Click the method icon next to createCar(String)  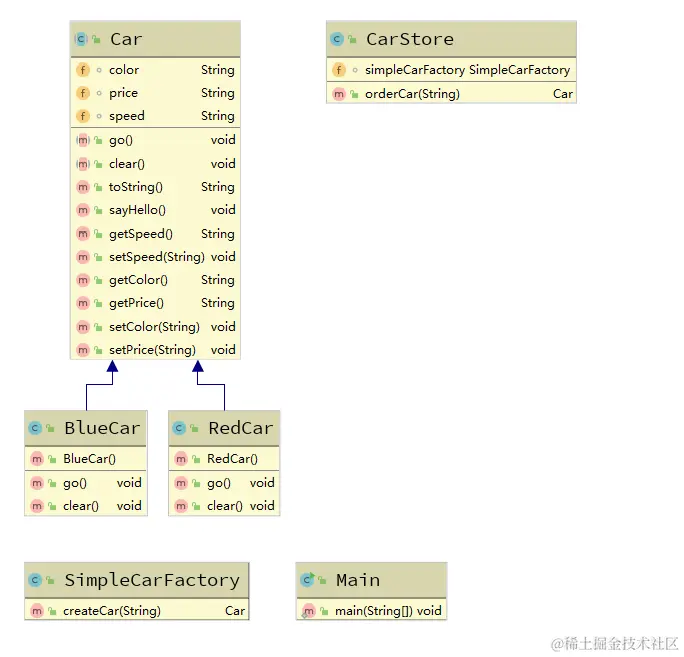[x=37, y=611]
